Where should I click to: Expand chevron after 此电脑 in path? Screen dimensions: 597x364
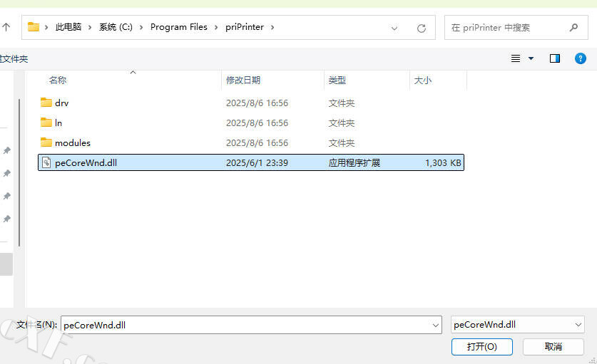[90, 27]
